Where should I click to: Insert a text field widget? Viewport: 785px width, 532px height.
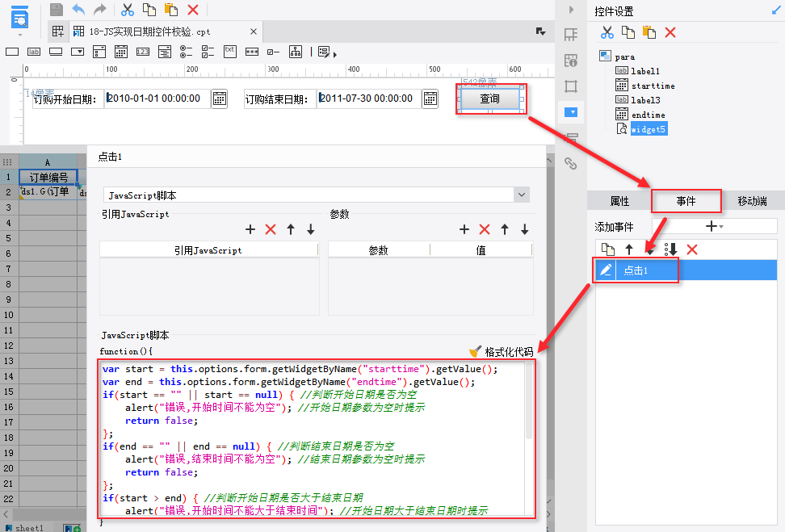[12, 52]
